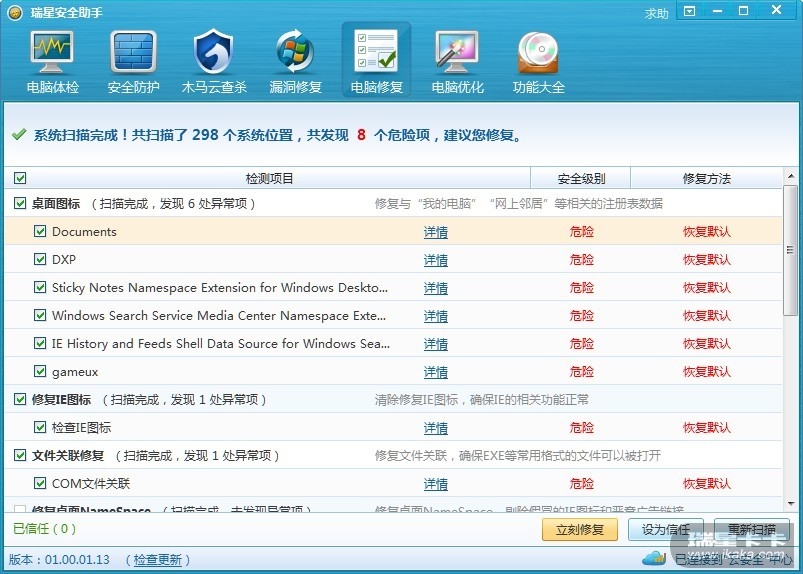
Task: Uncheck the COM文件关联 checkbox
Action: 40,483
